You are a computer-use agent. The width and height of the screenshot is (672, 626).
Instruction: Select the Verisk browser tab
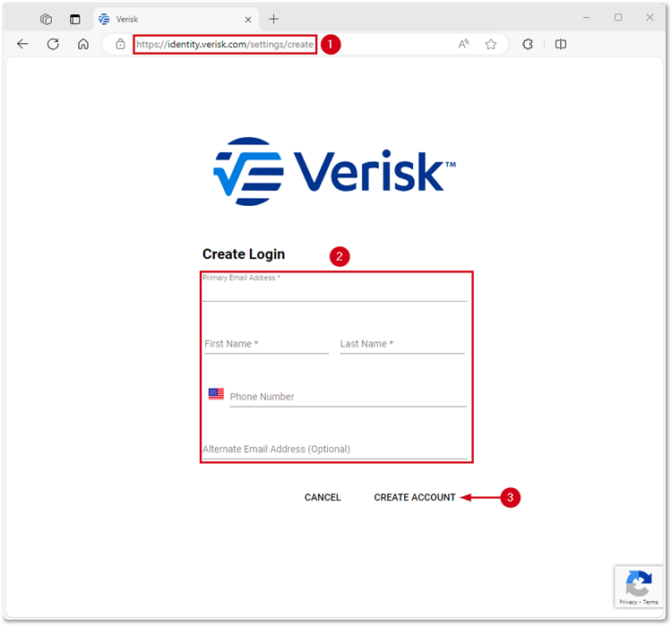click(176, 20)
